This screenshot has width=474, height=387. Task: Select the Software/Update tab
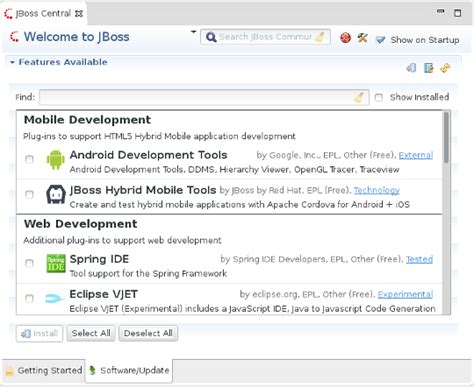(129, 370)
